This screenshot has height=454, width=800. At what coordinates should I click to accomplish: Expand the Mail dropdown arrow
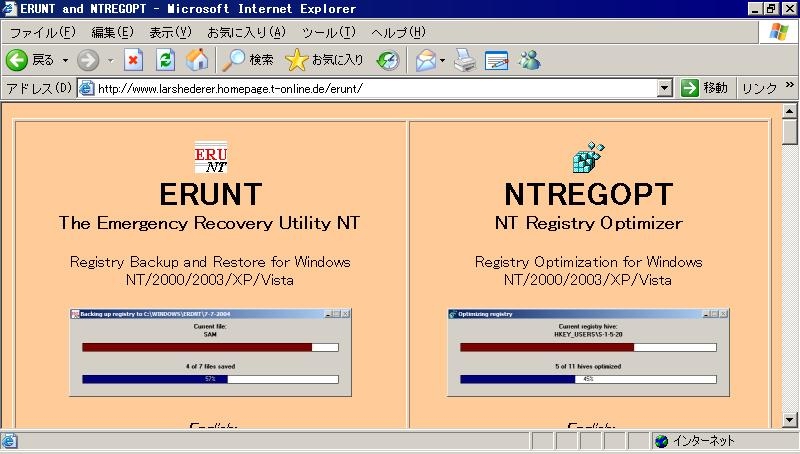[x=442, y=61]
